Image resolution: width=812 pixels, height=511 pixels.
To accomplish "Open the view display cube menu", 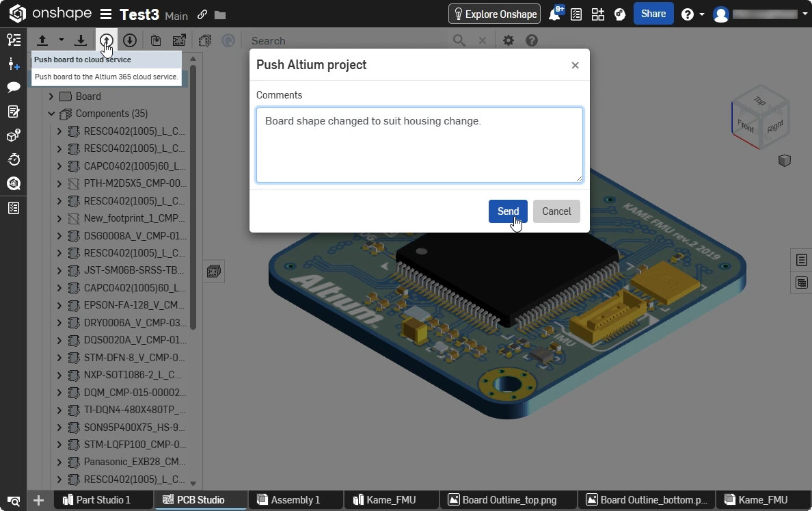I will pyautogui.click(x=785, y=161).
